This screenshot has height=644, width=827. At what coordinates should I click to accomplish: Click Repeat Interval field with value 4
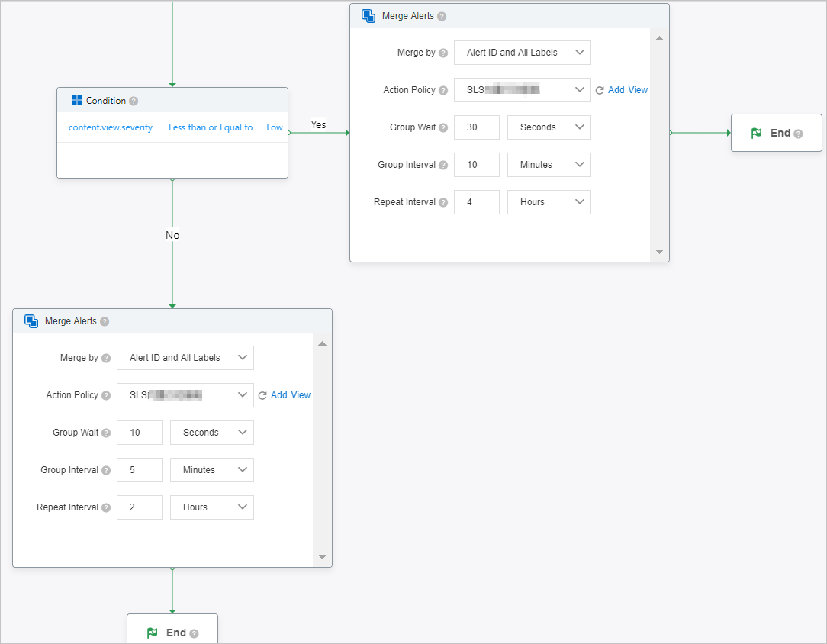[477, 202]
